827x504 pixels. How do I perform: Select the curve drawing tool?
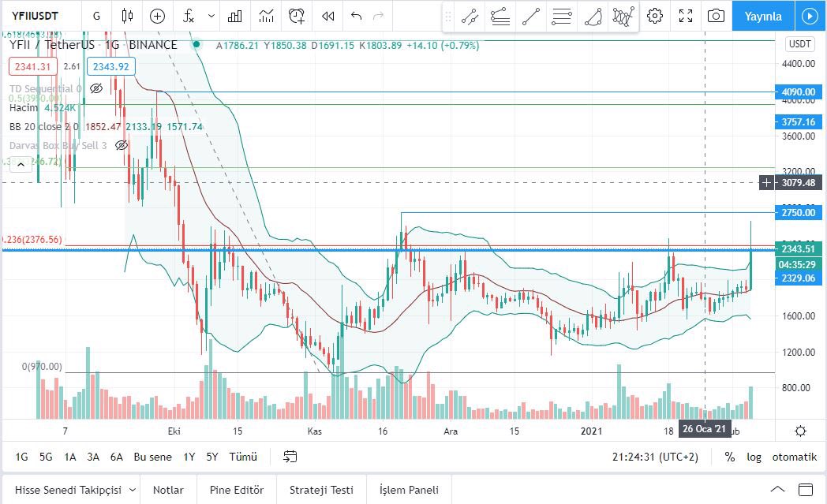click(593, 17)
